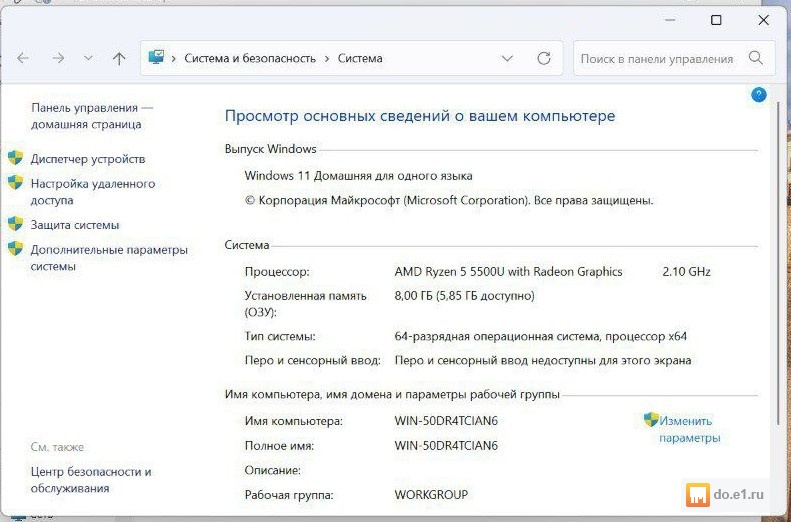The image size is (791, 522).
Task: Open address bar history dropdown
Action: [x=507, y=59]
